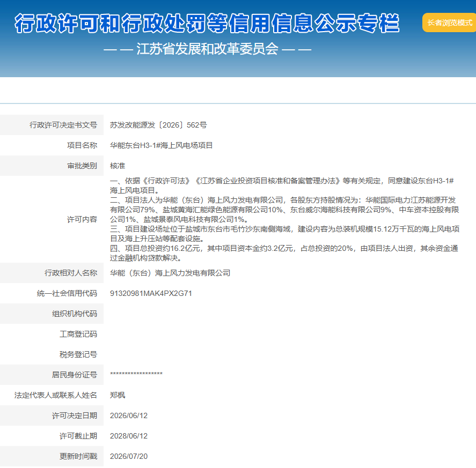Click the masked 居民身份证号 asterisks
Screen dimensions: 476x468
click(136, 374)
